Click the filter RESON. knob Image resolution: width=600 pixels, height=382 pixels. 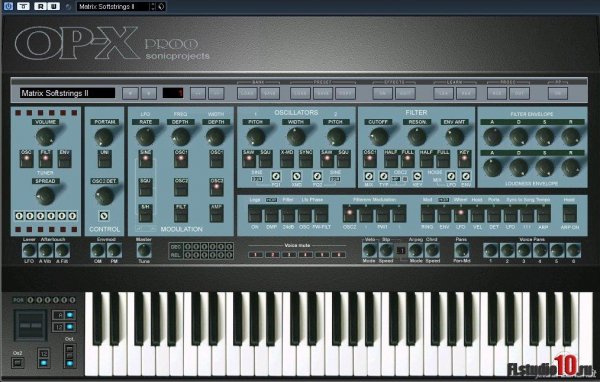tap(417, 137)
